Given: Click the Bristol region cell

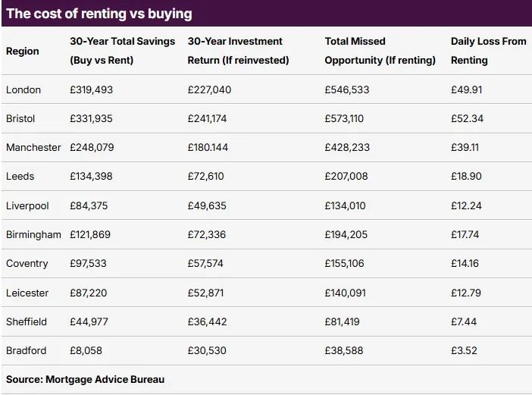Looking at the screenshot, I should click(x=20, y=118).
